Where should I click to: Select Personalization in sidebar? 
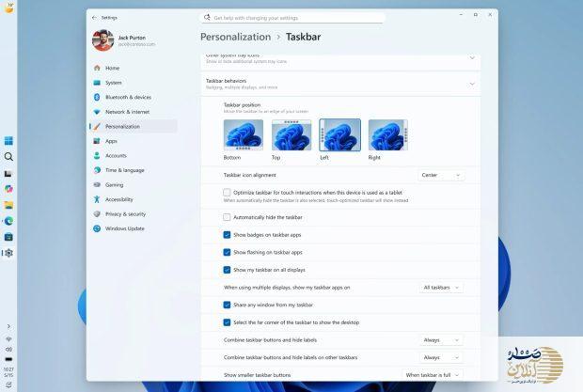point(134,126)
